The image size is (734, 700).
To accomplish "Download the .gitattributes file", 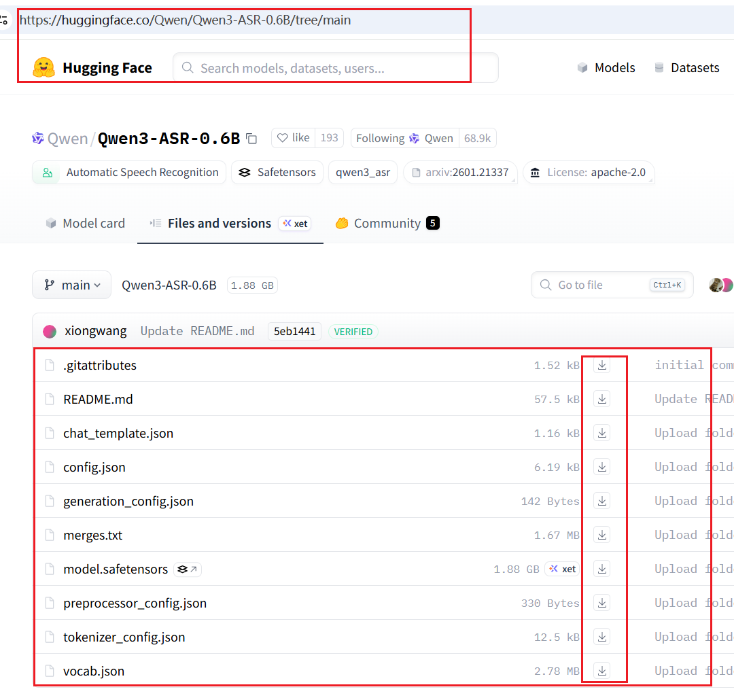I will pos(601,365).
